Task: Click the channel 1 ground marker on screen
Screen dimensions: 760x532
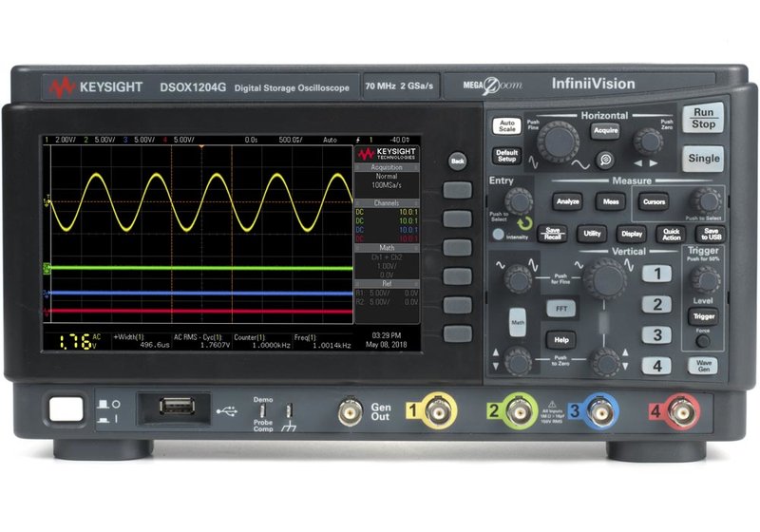Action: coord(47,202)
